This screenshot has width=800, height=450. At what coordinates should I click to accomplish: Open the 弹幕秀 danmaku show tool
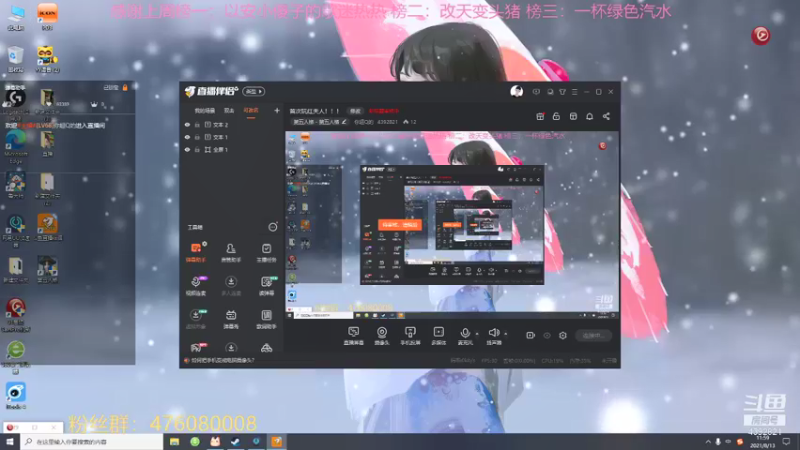click(231, 318)
